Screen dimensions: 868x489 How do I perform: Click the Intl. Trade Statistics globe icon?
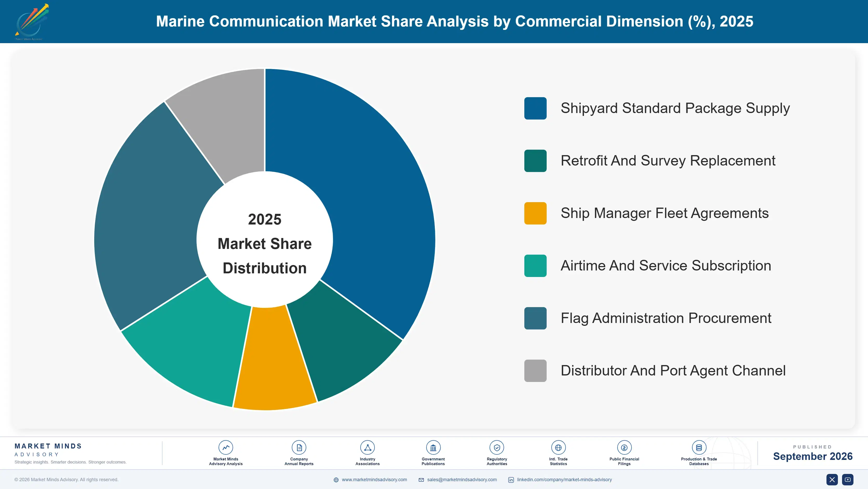click(558, 447)
